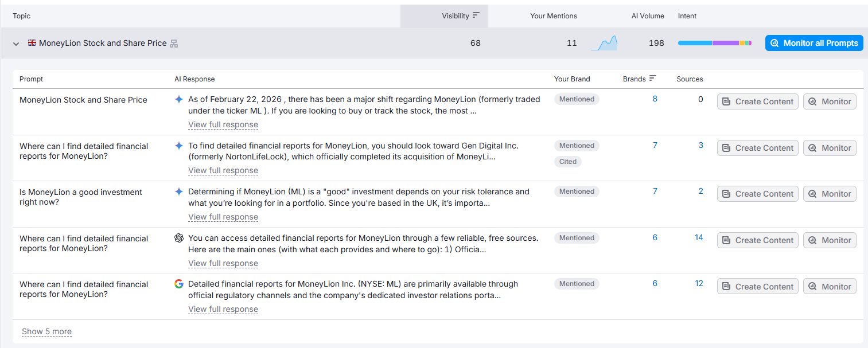The width and height of the screenshot is (868, 348).
Task: Click the visibility value 68
Action: [x=476, y=43]
